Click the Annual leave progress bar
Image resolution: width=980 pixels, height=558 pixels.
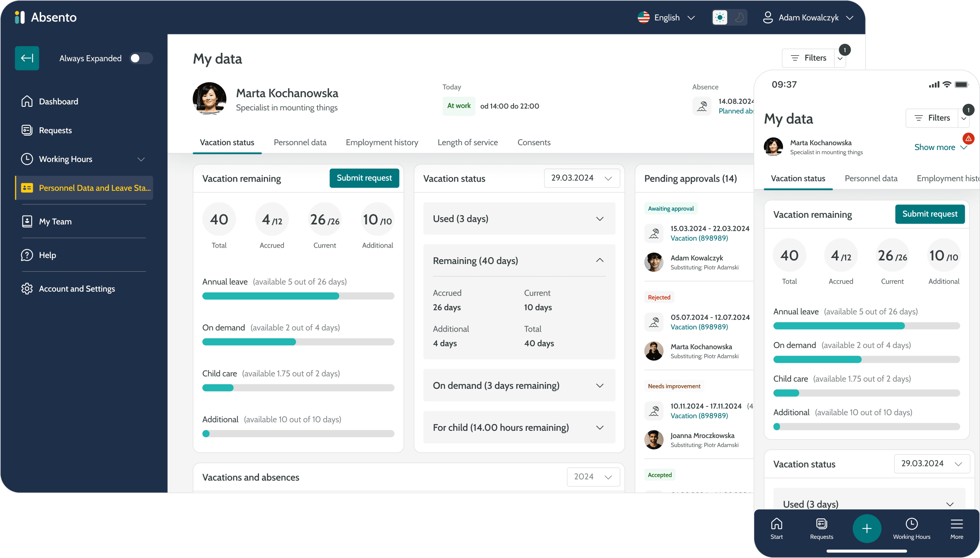298,296
